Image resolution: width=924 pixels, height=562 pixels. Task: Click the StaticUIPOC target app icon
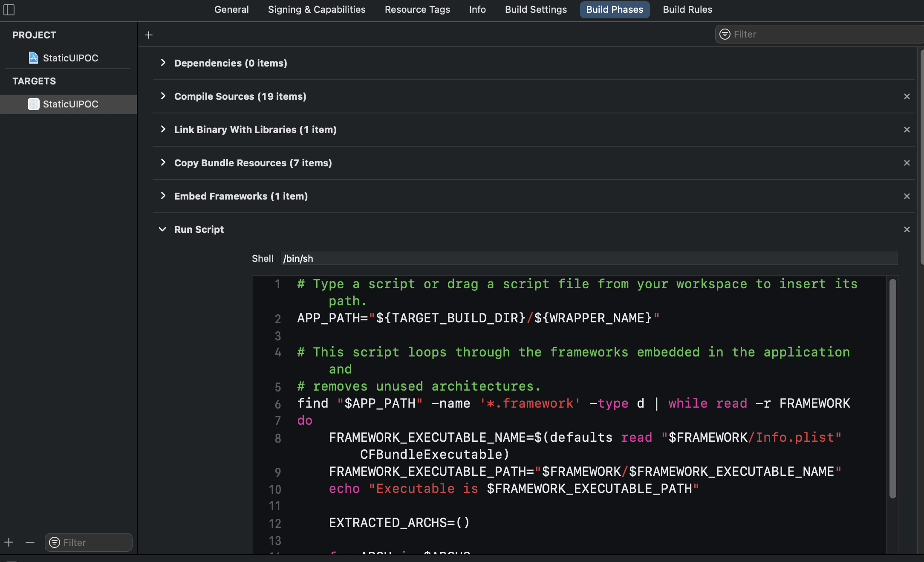click(x=33, y=104)
